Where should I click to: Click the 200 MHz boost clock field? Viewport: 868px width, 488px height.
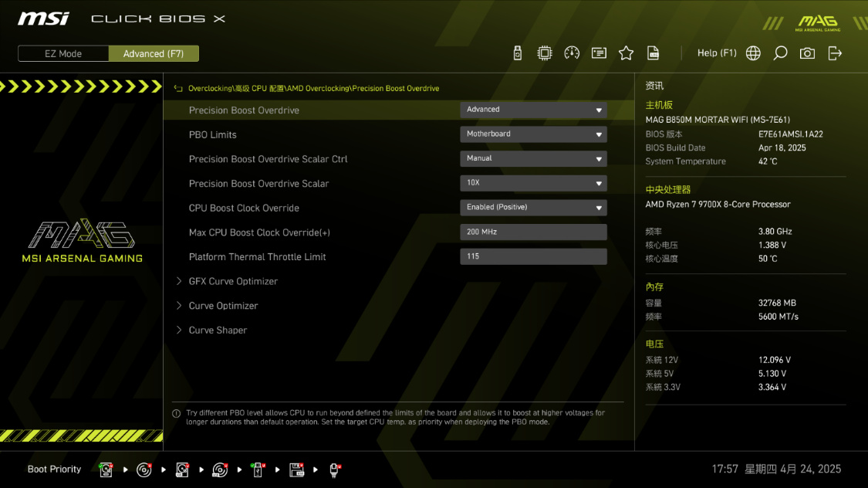tap(533, 232)
